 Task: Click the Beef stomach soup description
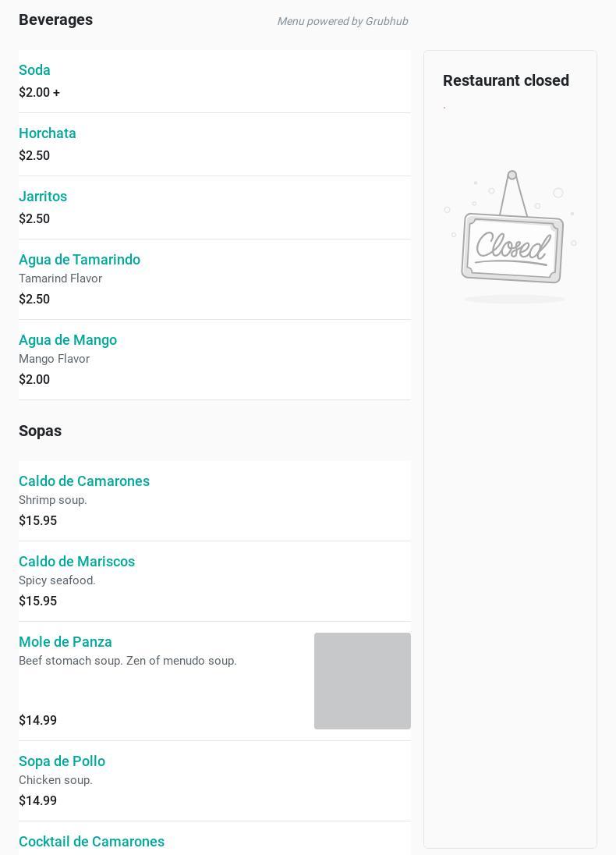pyautogui.click(x=127, y=661)
